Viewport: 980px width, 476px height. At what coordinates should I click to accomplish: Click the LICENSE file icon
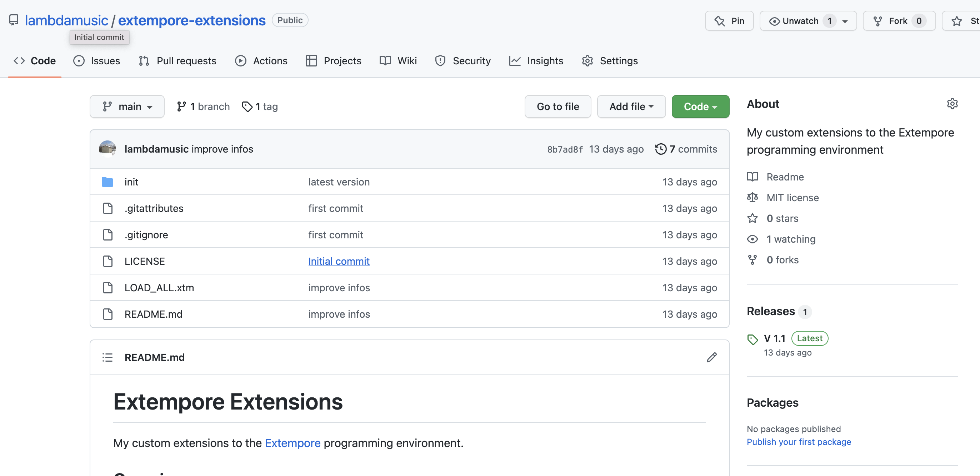107,261
